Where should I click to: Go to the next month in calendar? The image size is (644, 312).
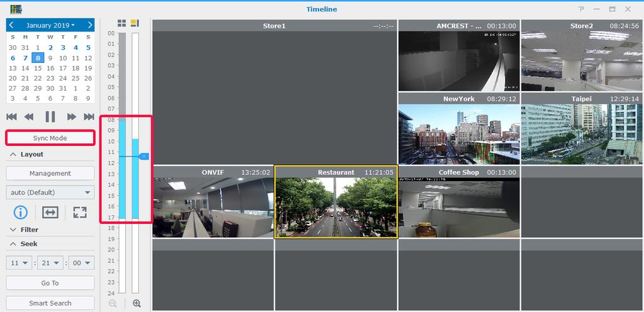pos(90,25)
